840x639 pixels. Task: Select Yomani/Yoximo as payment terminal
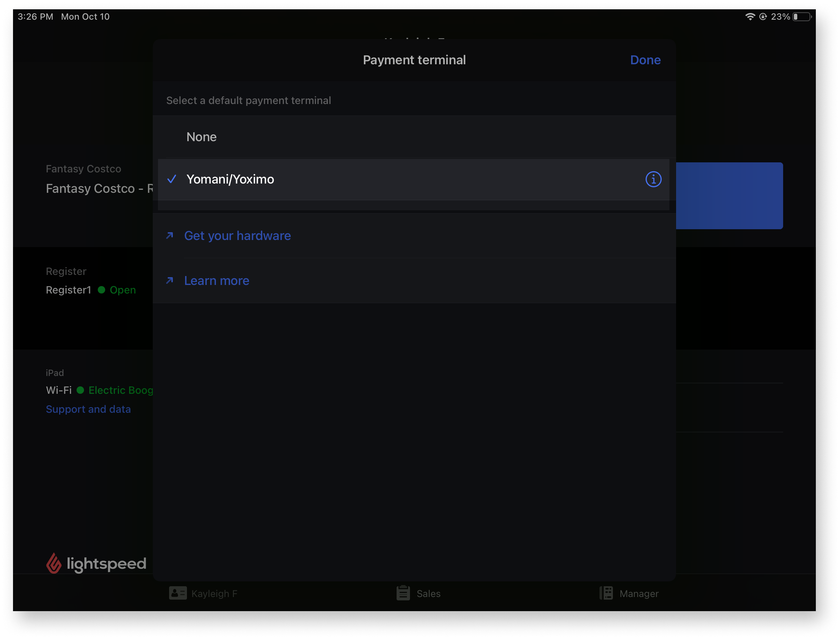coord(414,179)
